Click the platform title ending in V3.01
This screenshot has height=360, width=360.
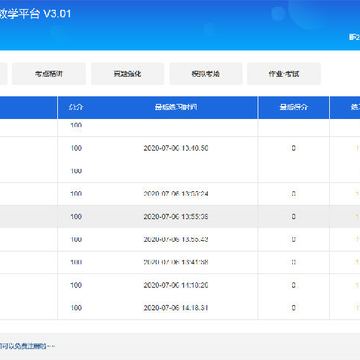35,14
